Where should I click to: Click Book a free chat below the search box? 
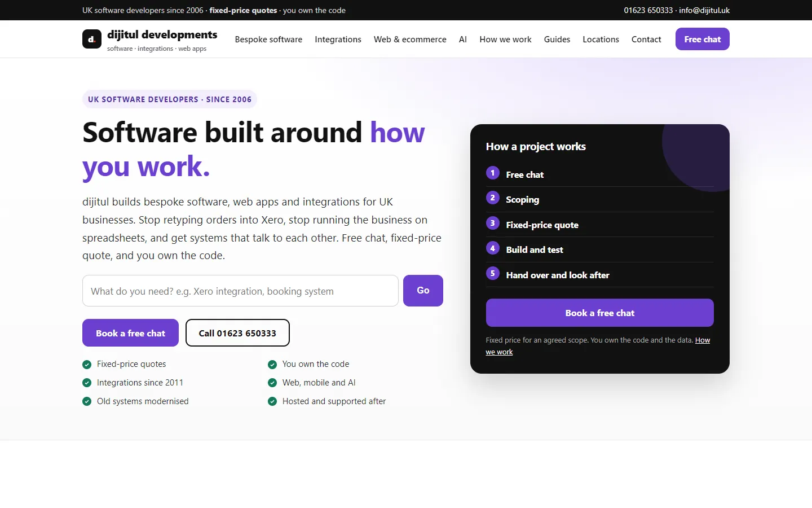tap(130, 333)
